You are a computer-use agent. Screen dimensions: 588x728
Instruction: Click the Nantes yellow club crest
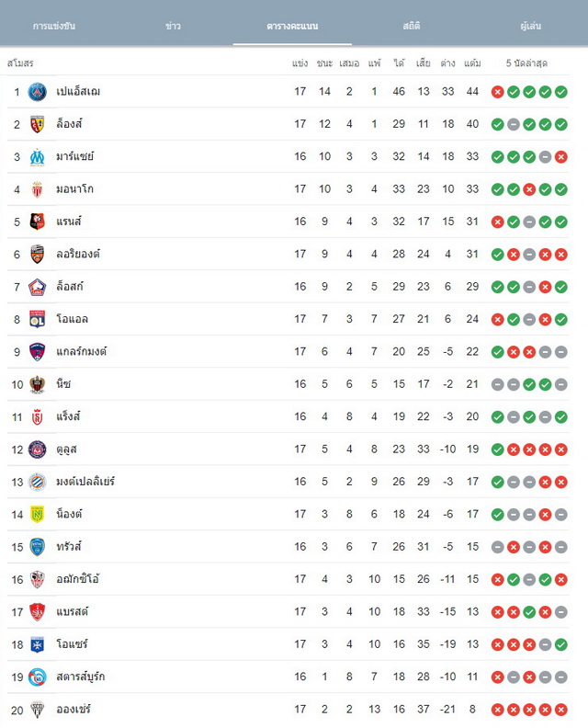point(37,515)
